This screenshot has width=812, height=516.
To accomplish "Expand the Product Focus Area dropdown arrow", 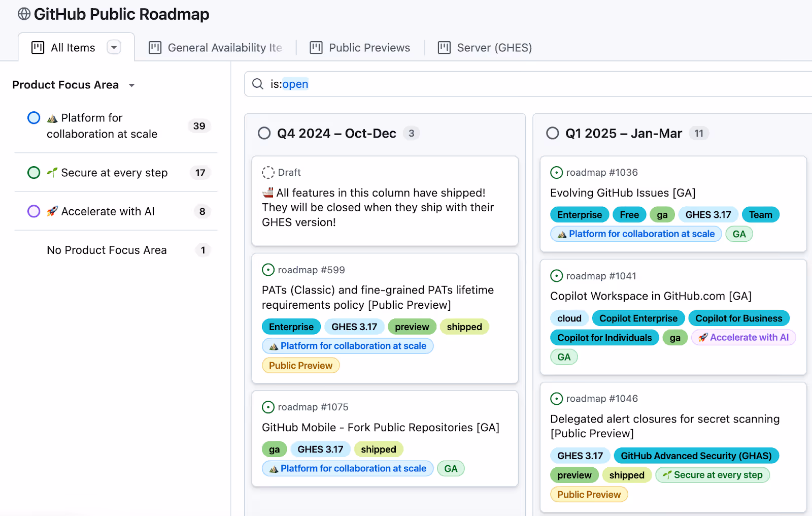I will [131, 85].
